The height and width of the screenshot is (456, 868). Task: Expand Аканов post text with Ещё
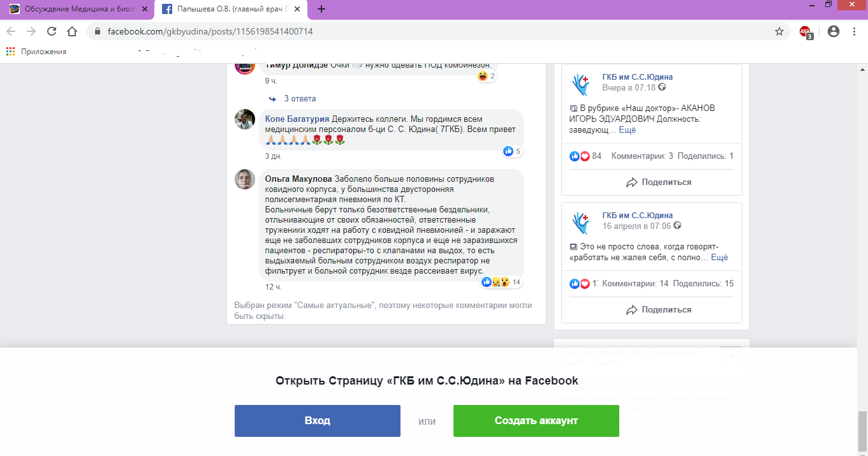(x=628, y=129)
